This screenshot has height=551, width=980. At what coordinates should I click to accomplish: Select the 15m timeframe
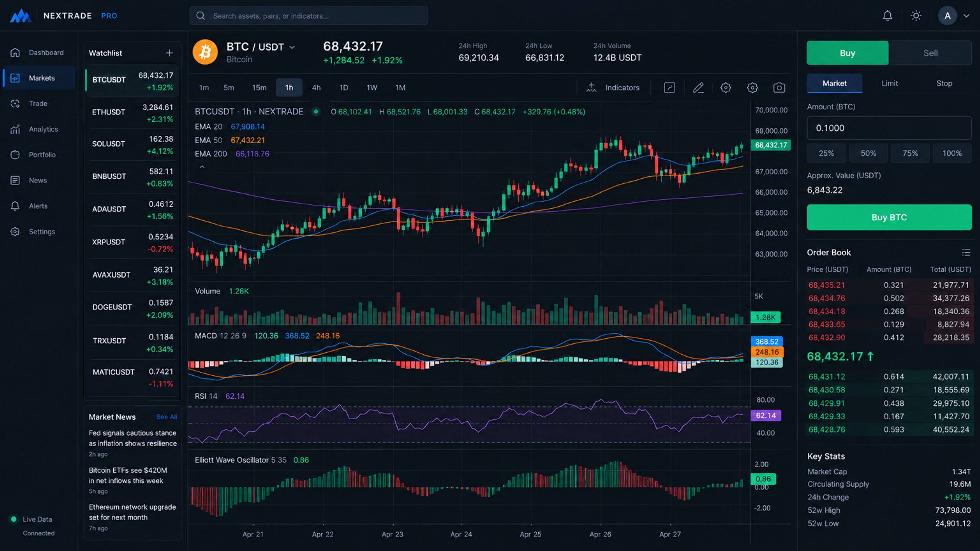(x=259, y=88)
